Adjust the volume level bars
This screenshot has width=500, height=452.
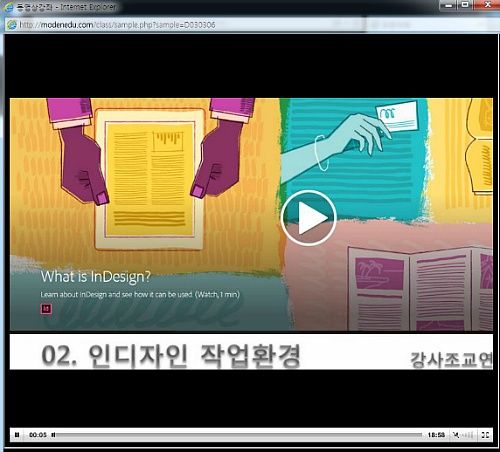(468, 435)
